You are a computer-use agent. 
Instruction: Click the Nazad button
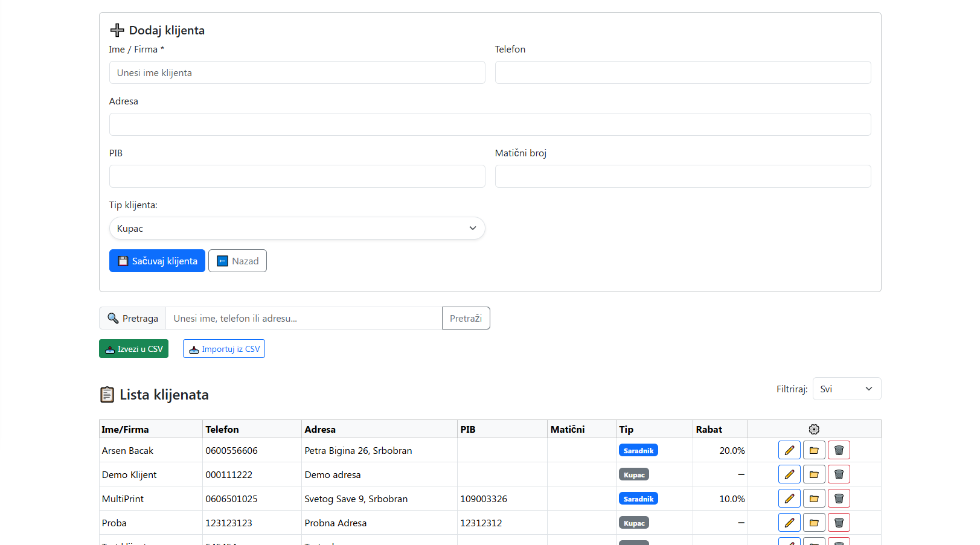tap(237, 261)
